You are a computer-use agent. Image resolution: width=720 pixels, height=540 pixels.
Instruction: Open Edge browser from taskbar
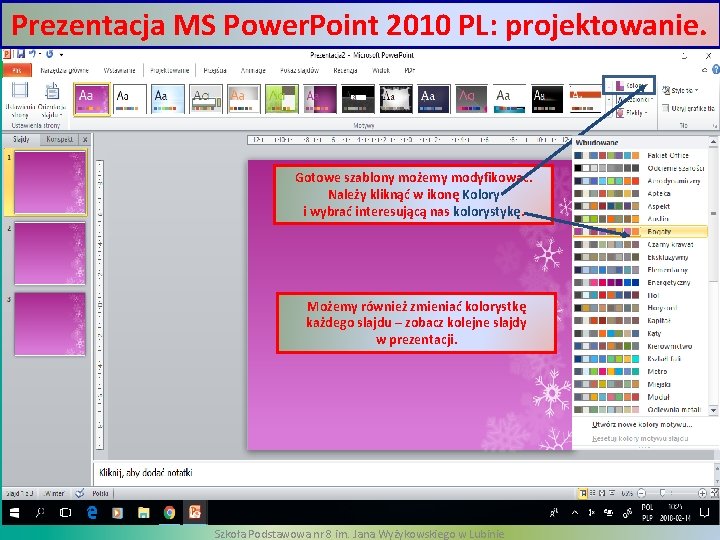[x=92, y=512]
